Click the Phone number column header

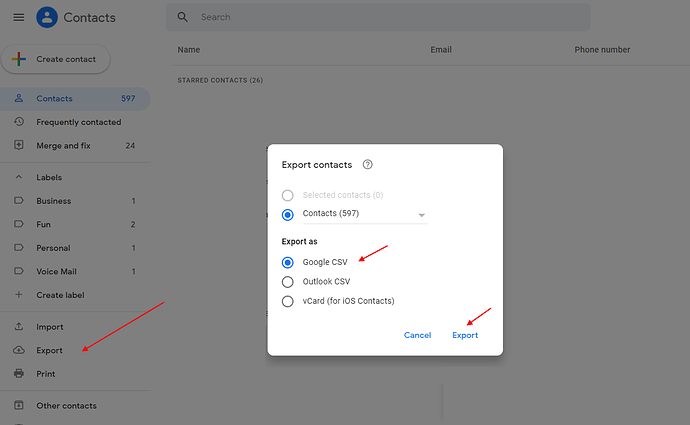[x=602, y=50]
